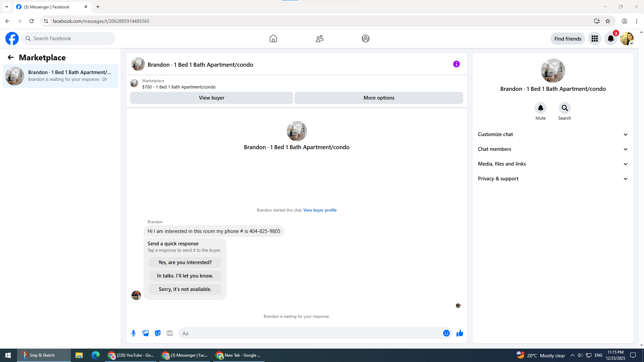
Task: Click the voice clip microphone icon
Action: (133, 333)
